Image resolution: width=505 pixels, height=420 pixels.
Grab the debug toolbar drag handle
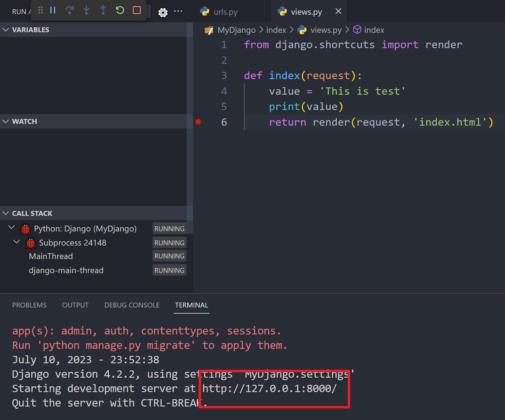pyautogui.click(x=40, y=11)
